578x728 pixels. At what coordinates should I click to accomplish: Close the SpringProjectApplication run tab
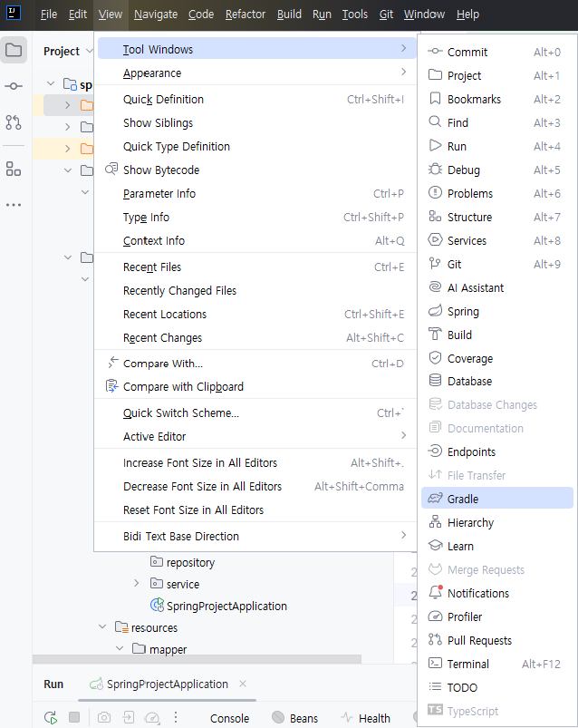[243, 684]
